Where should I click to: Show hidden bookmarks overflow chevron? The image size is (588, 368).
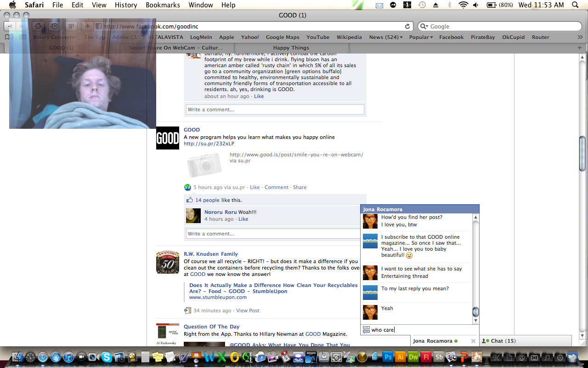(x=580, y=37)
